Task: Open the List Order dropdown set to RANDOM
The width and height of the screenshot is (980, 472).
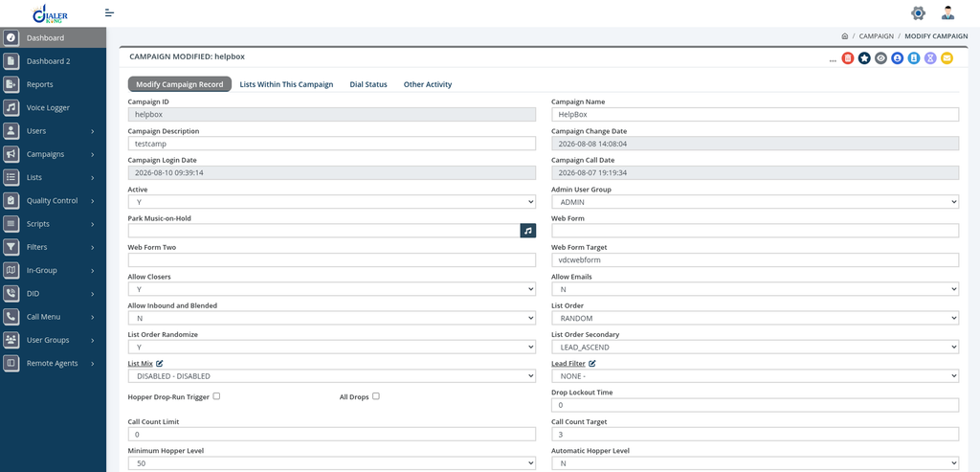Action: (x=755, y=318)
